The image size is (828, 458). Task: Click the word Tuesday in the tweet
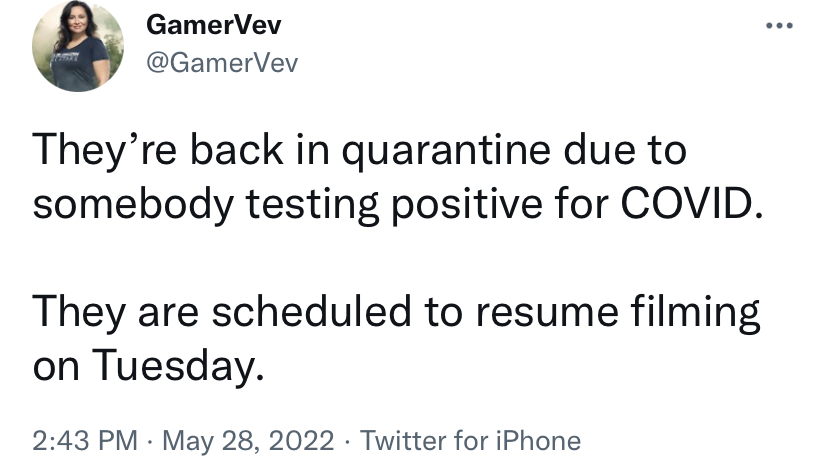point(177,365)
